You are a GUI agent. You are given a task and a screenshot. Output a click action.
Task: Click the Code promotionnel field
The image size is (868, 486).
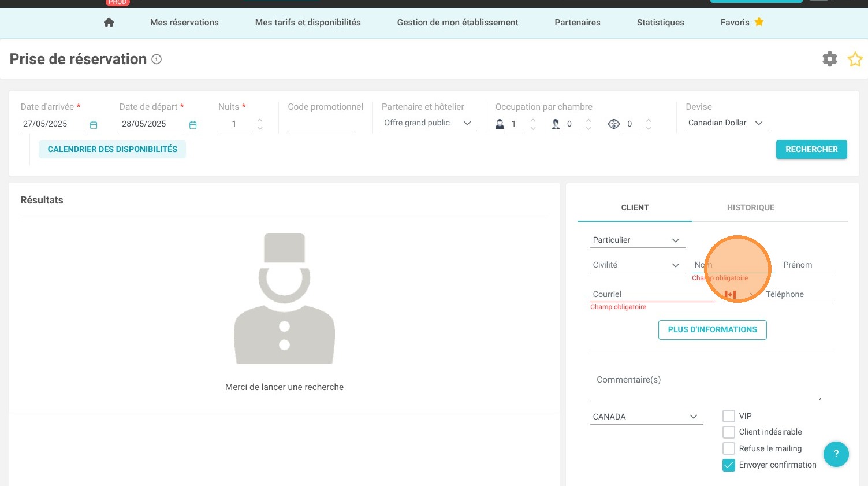320,124
